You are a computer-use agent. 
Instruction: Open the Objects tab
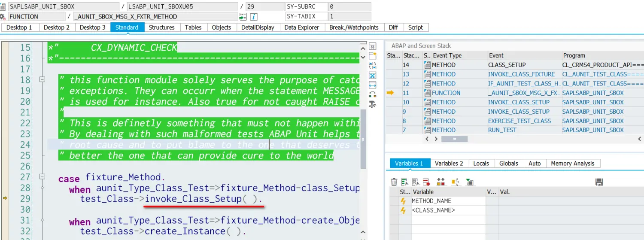pos(222,27)
